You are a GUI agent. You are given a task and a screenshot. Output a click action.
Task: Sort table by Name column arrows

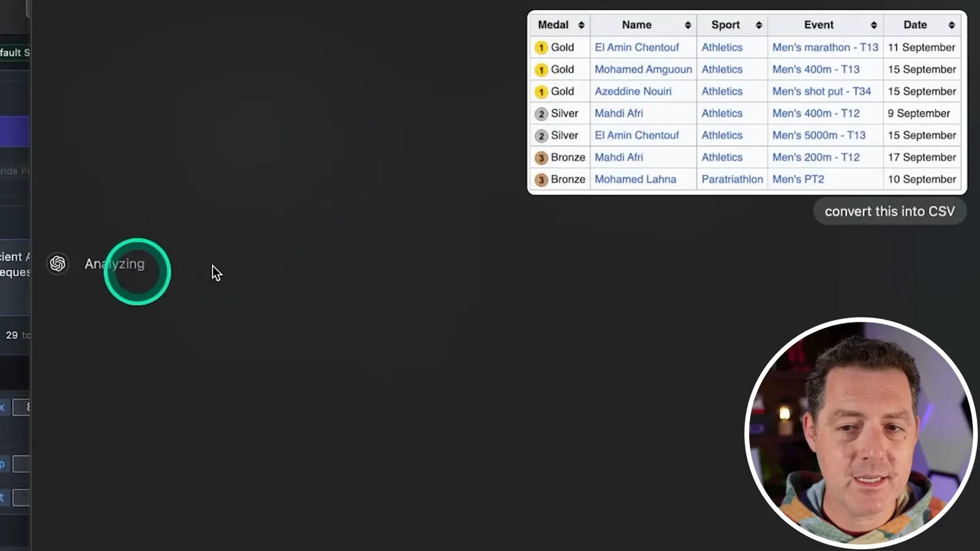coord(688,25)
